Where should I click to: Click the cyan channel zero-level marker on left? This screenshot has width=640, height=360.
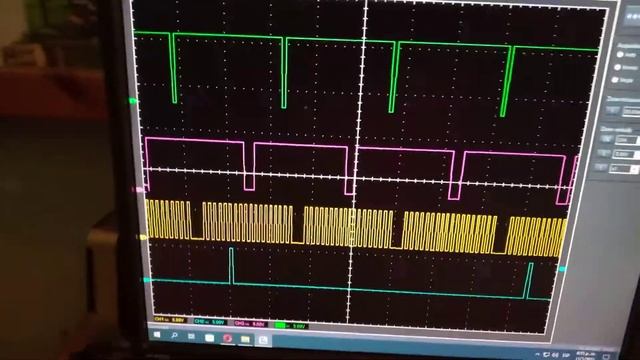point(146,280)
